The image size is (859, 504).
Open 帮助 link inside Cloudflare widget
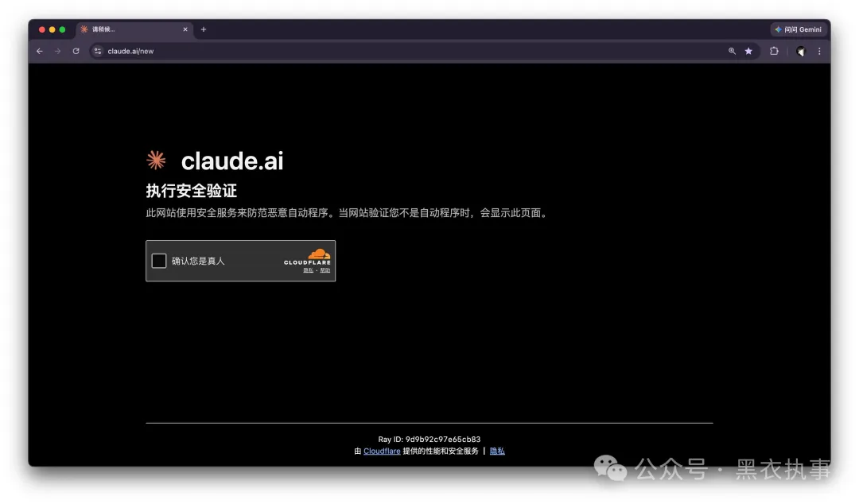click(325, 270)
